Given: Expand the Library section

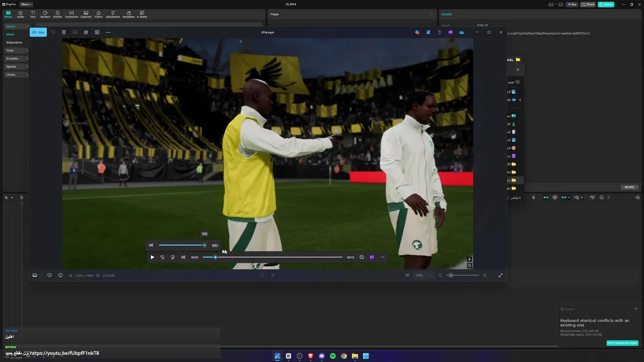Looking at the screenshot, I should coord(17,74).
